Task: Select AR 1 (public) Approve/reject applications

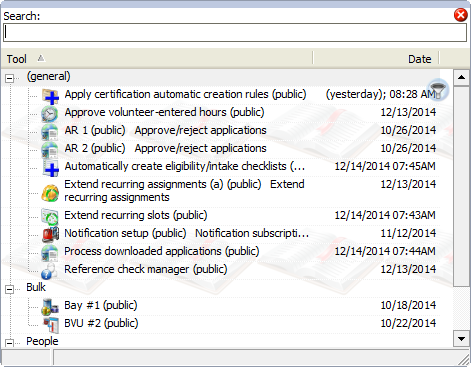Action: tap(166, 130)
